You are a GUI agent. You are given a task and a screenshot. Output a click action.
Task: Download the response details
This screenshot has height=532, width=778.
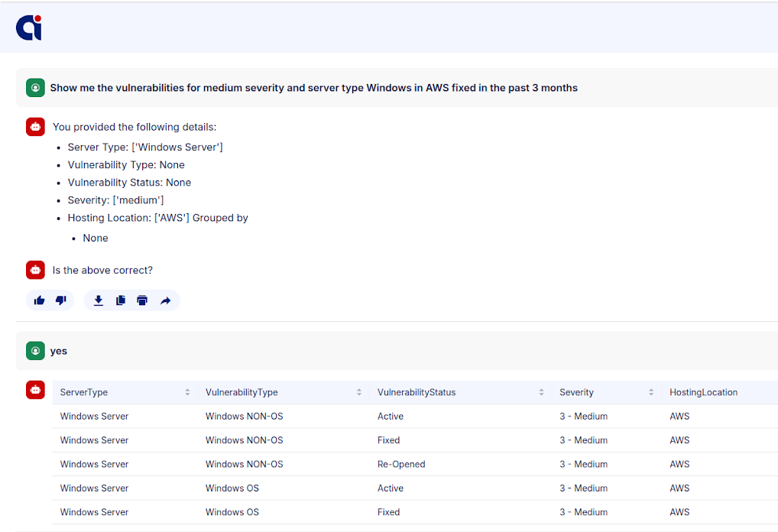click(x=98, y=300)
